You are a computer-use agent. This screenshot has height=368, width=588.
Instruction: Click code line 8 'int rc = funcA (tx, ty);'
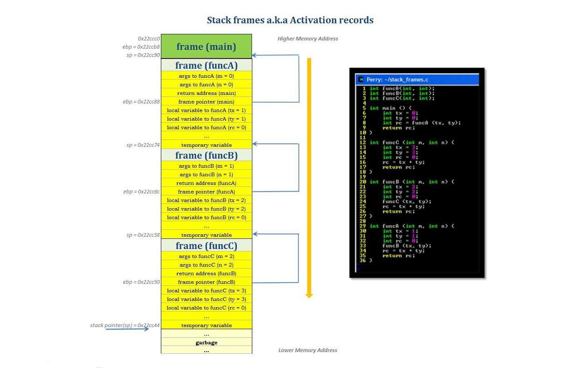pyautogui.click(x=421, y=123)
